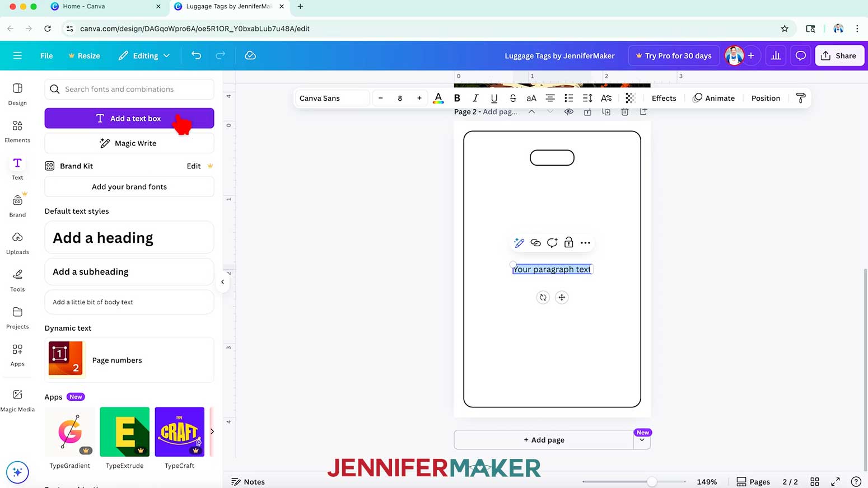The image size is (868, 488).
Task: Click the rotate handle below text
Action: coord(543,297)
